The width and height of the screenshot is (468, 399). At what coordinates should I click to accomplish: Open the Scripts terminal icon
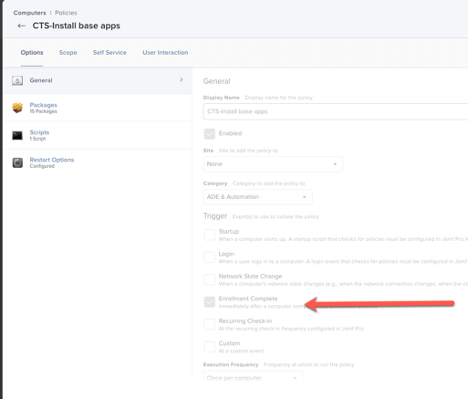(17, 135)
